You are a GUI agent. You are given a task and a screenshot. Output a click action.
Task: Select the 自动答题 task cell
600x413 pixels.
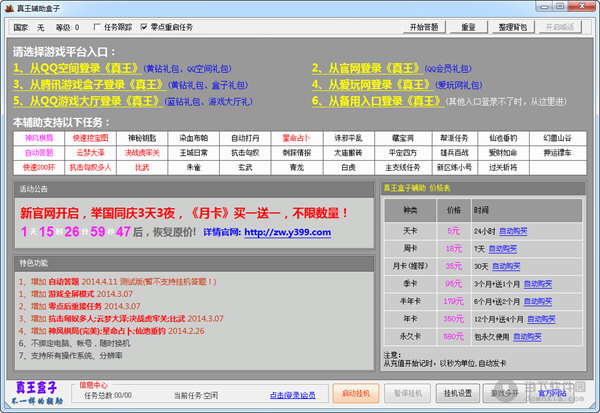39,153
